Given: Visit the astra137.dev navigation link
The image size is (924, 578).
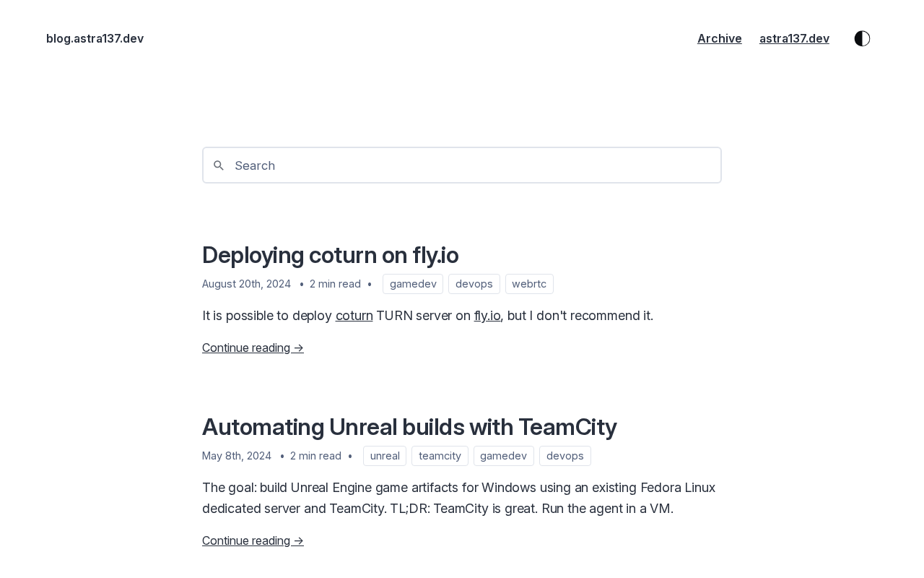Looking at the screenshot, I should click(794, 38).
